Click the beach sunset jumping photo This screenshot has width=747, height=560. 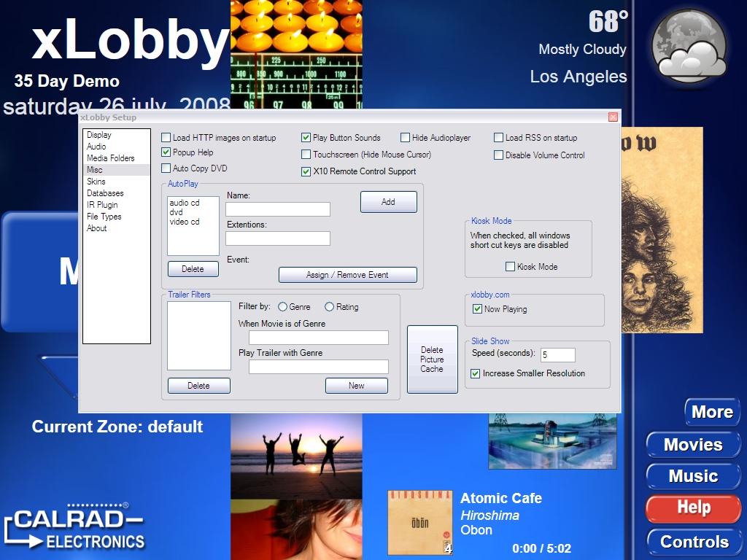click(x=296, y=456)
